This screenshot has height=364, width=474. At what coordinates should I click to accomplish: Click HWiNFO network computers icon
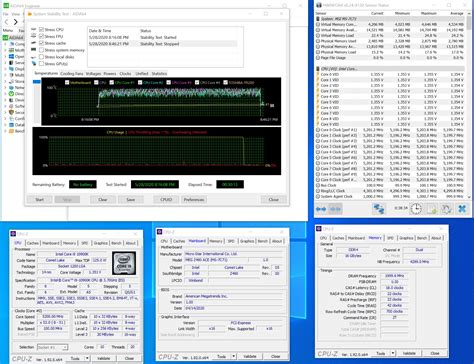point(379,209)
